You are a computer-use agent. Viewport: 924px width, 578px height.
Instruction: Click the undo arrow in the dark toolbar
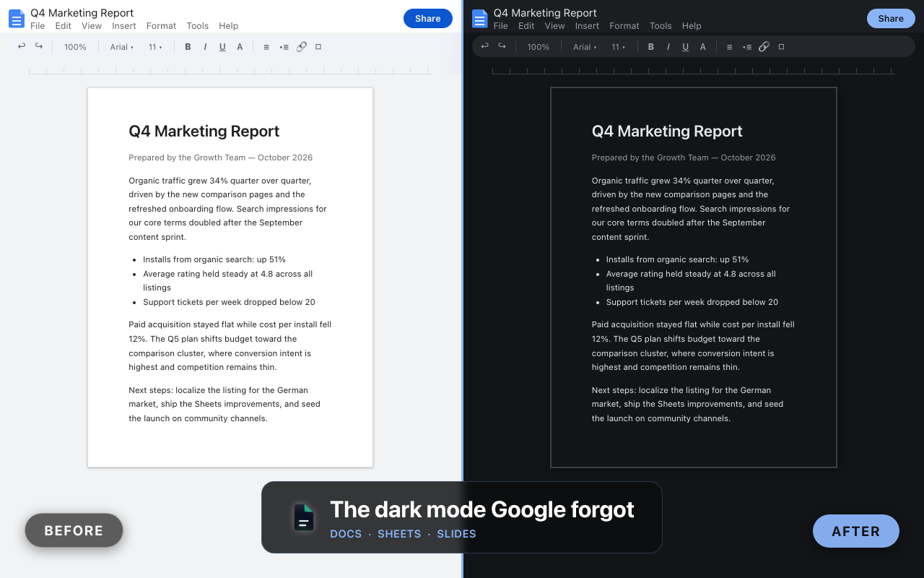pyautogui.click(x=484, y=46)
